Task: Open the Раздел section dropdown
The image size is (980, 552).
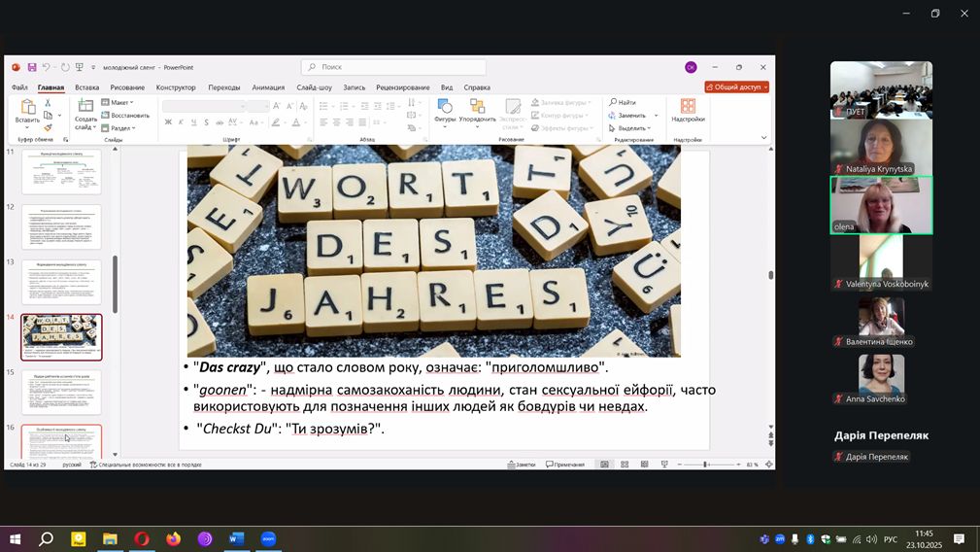Action: [121, 127]
